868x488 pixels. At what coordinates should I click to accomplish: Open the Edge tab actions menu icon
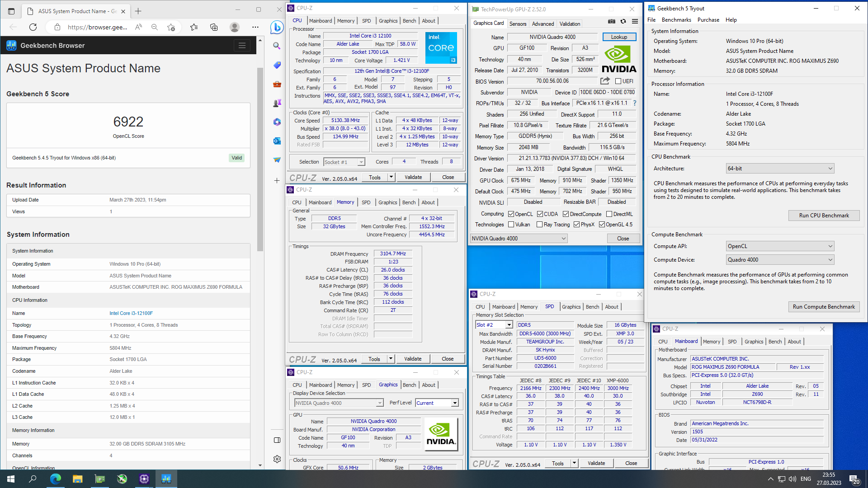pos(11,11)
